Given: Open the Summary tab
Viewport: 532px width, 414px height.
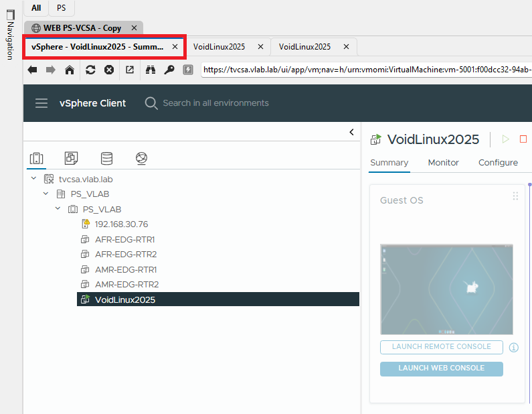Looking at the screenshot, I should tap(389, 163).
